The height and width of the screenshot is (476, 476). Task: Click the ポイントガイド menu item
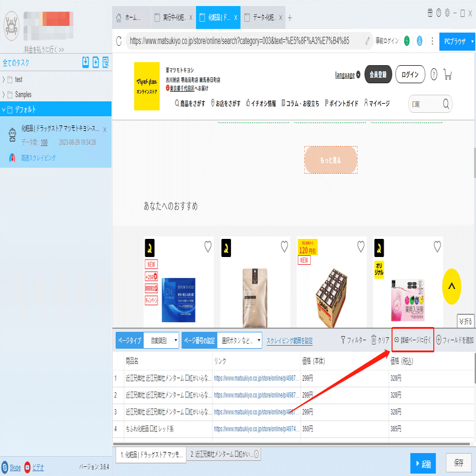[x=341, y=104]
